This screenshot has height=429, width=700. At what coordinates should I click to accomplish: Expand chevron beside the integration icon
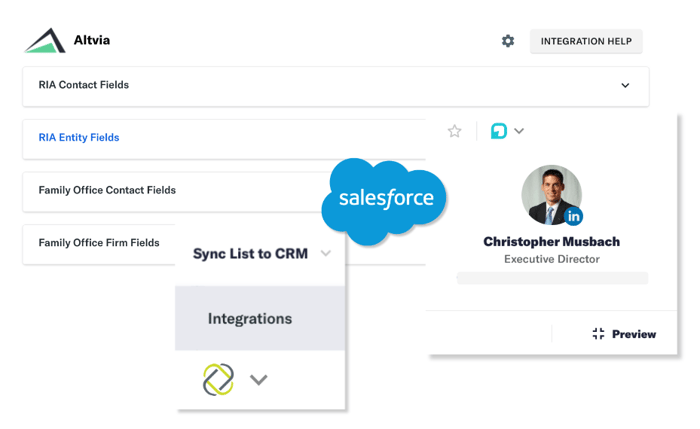coord(258,380)
